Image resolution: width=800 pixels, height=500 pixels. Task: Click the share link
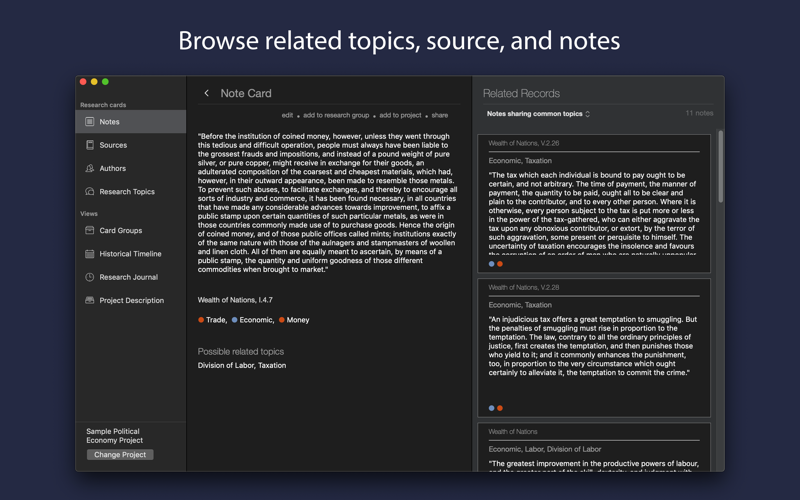click(440, 115)
